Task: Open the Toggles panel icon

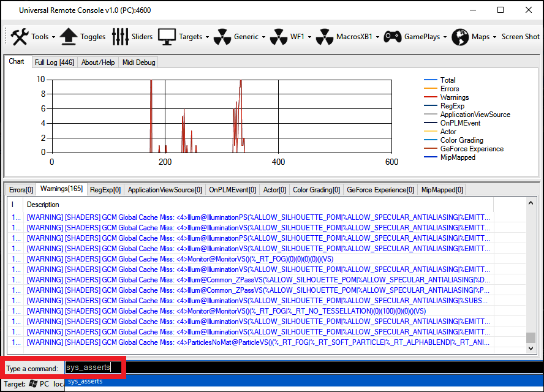Action: (67, 36)
